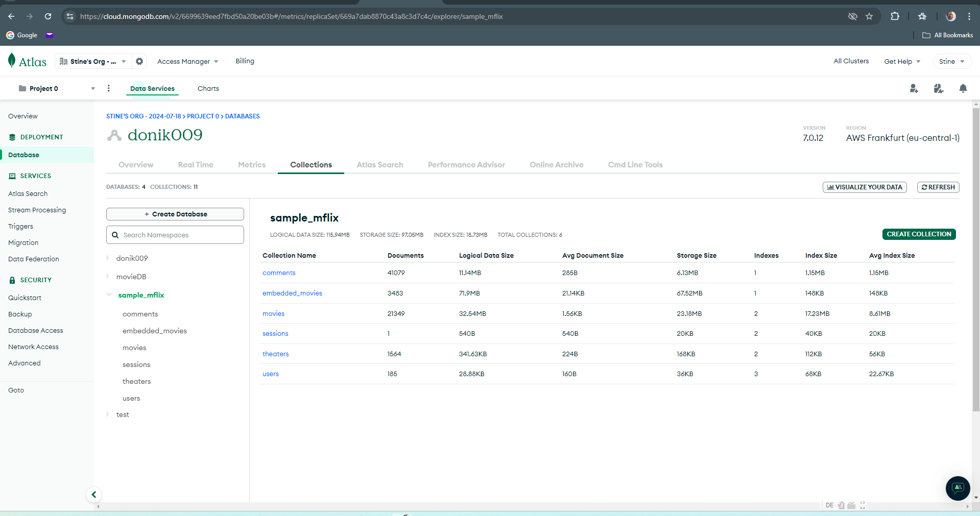Open the users collection link in table
This screenshot has width=980, height=516.
271,374
